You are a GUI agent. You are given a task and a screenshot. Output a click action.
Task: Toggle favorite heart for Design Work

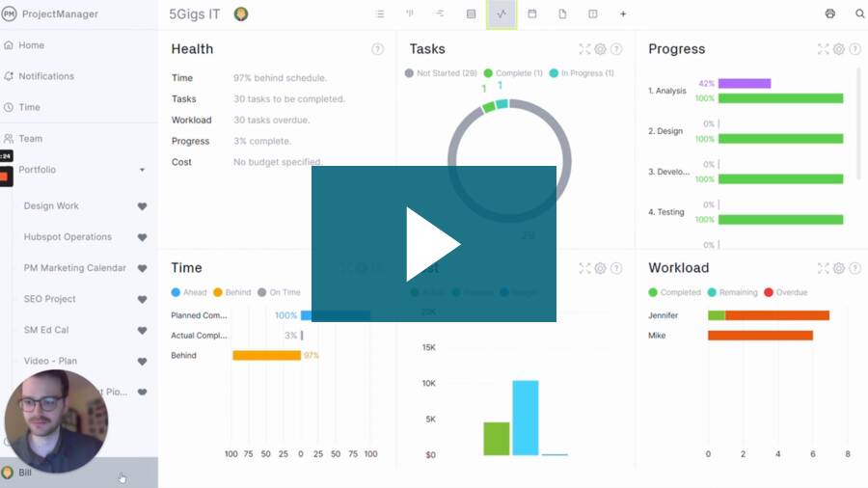pyautogui.click(x=143, y=206)
